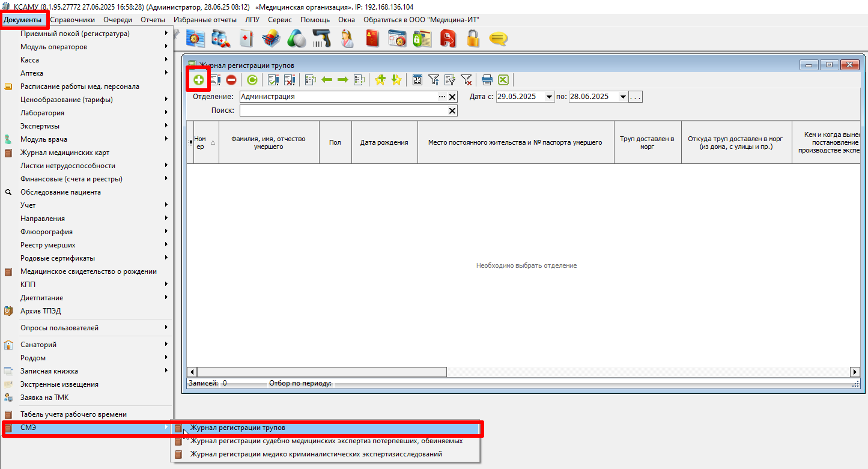The image size is (868, 469).
Task: Go to next with the green right arrow
Action: click(x=343, y=80)
